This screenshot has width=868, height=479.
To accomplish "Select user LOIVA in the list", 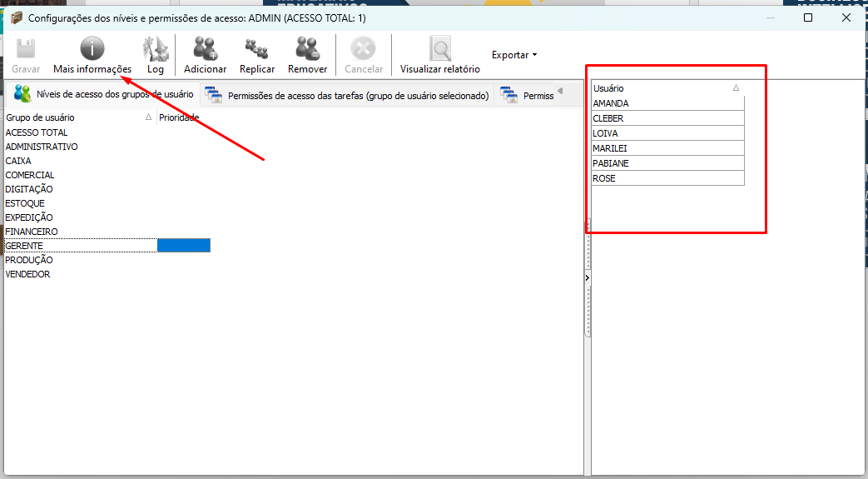I will pyautogui.click(x=667, y=133).
